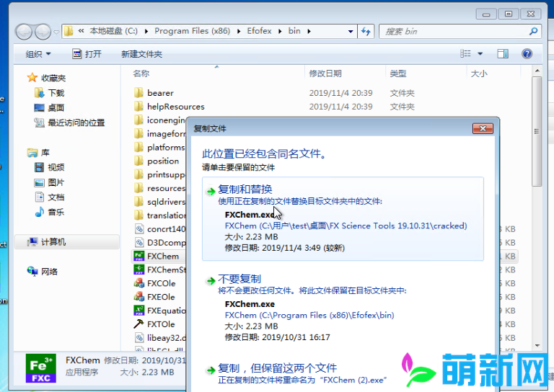Viewport: 554px width, 392px height.
Task: Select the translations folder icon
Action: pos(138,215)
